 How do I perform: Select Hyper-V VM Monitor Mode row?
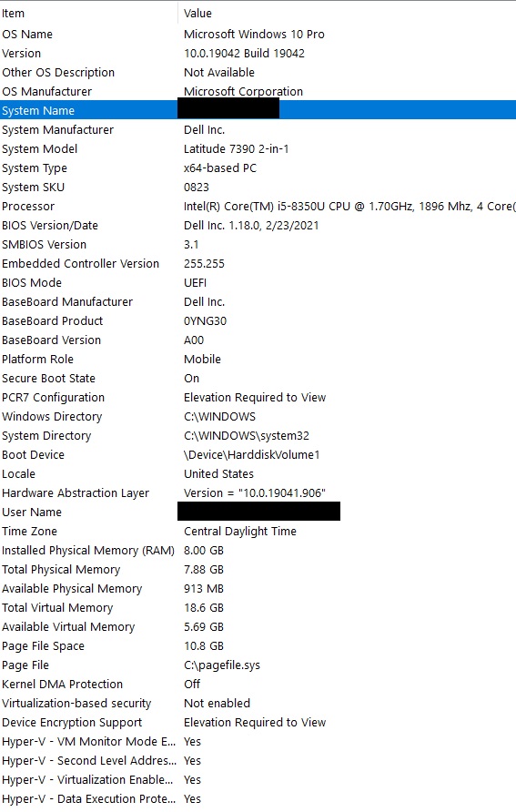(258, 741)
